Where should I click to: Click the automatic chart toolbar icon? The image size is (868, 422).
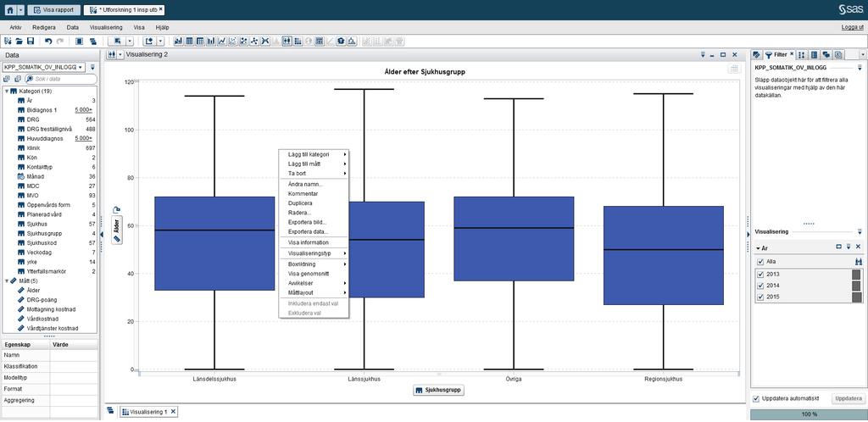[x=178, y=41]
